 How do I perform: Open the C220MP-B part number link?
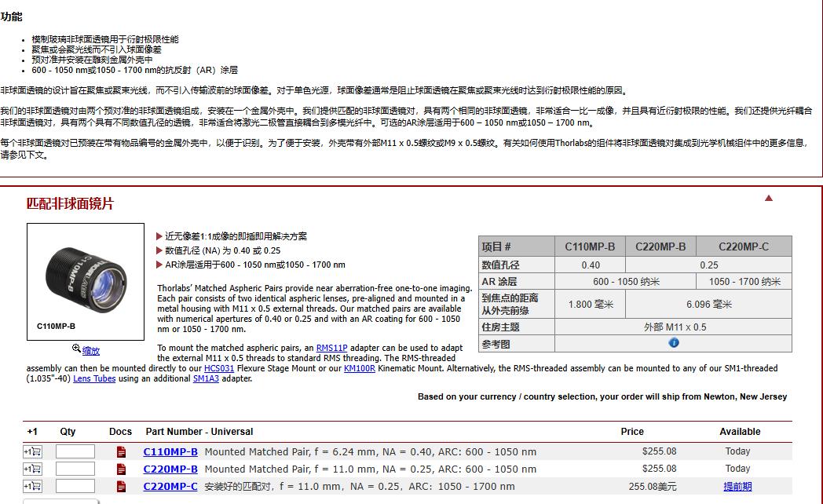tap(170, 469)
